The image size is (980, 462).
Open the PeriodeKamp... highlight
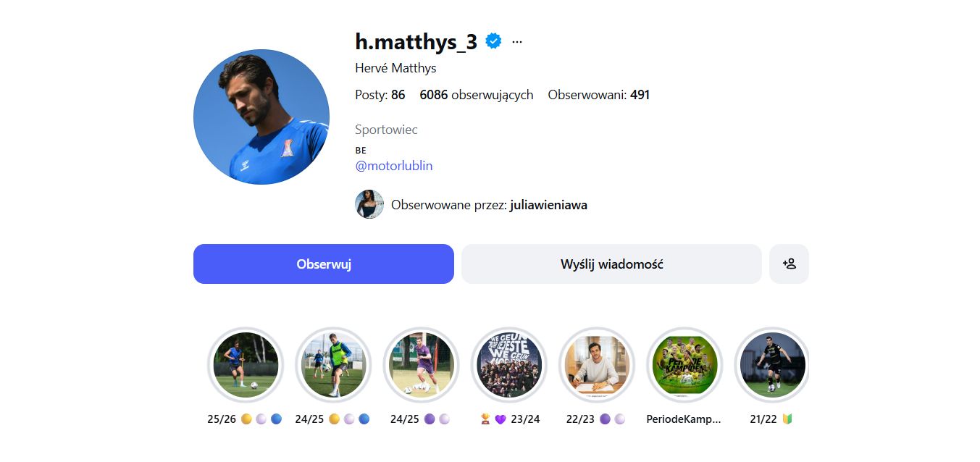point(684,365)
